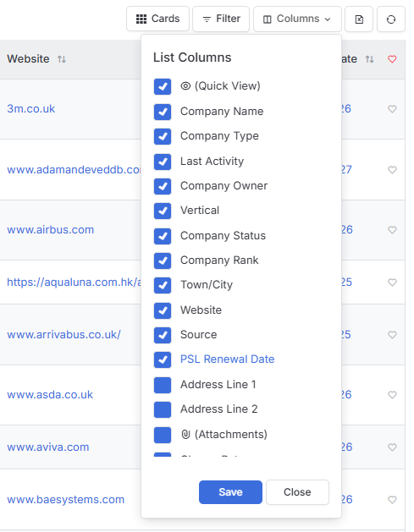Favorite the www.asda.co.uk row heart

tap(392, 395)
